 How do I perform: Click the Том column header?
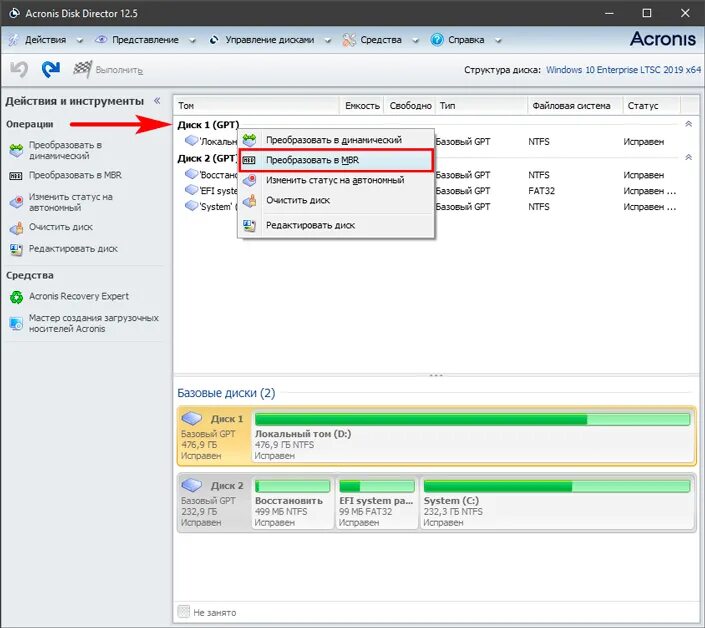click(x=257, y=106)
